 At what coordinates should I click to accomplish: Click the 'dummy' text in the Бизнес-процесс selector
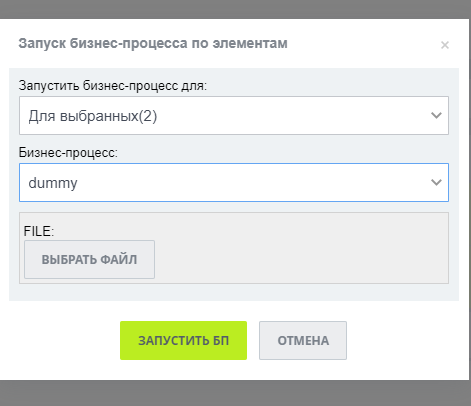pyautogui.click(x=53, y=183)
